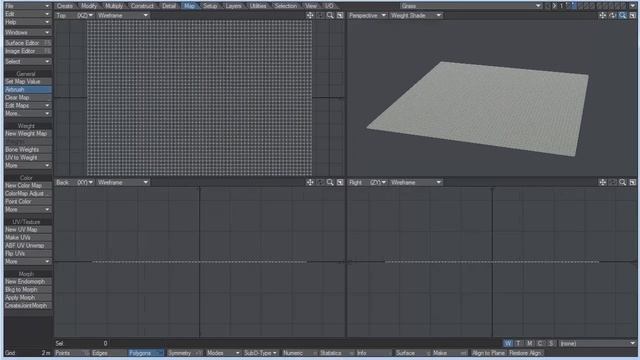Click zoom icon in Right viewport
Screen dimensions: 640x360
click(x=622, y=182)
